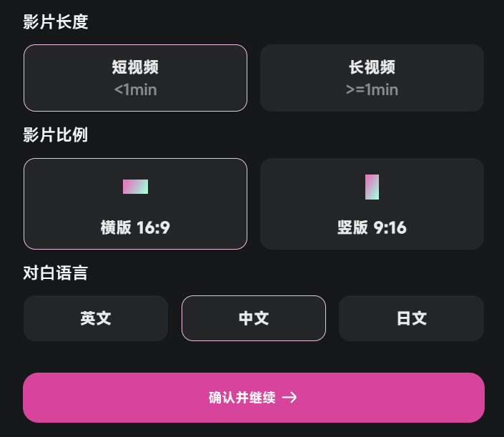
Task: Select the 短视频 short video option
Action: [135, 78]
